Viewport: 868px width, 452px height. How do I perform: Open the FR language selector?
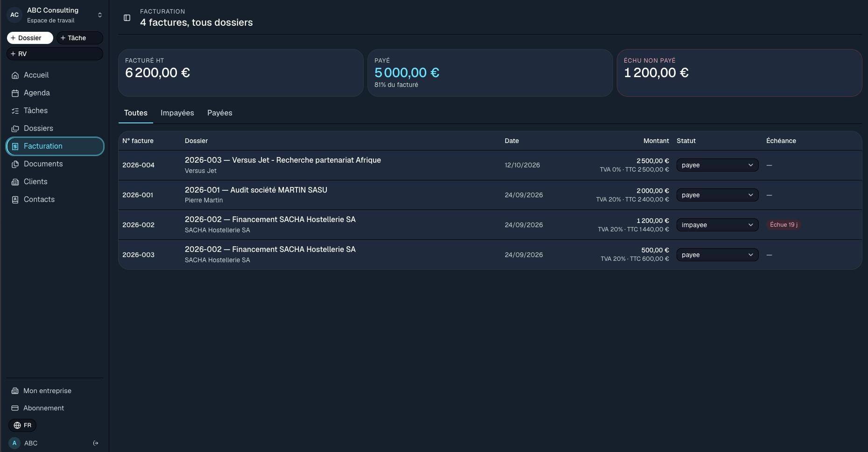pyautogui.click(x=22, y=425)
